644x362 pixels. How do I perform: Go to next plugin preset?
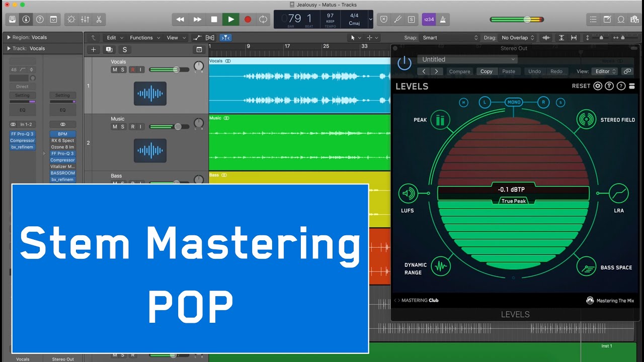click(x=436, y=71)
